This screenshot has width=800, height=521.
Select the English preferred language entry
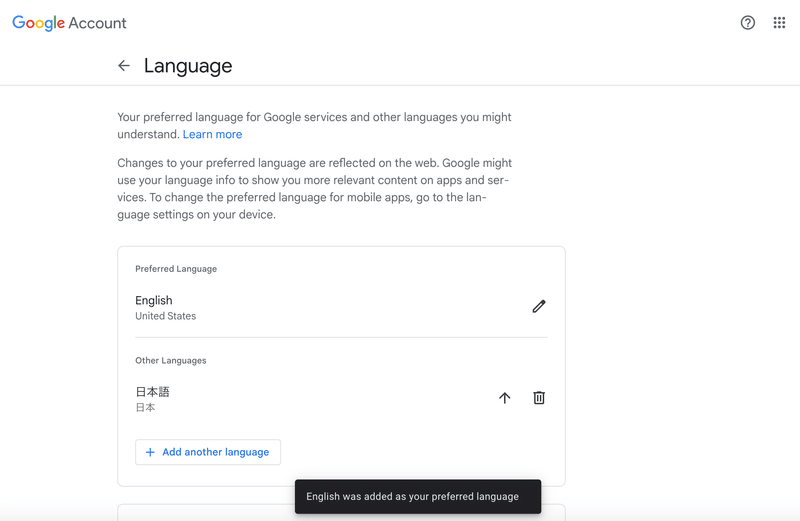click(x=341, y=308)
